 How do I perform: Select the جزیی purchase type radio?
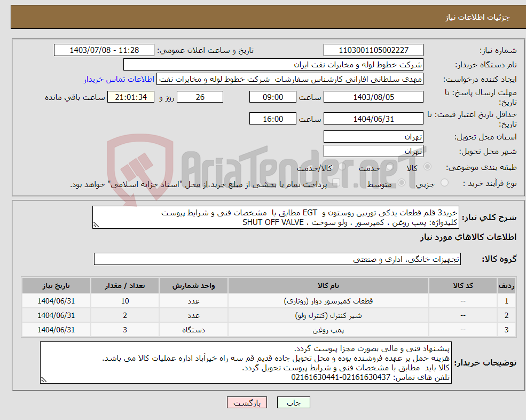[444, 183]
